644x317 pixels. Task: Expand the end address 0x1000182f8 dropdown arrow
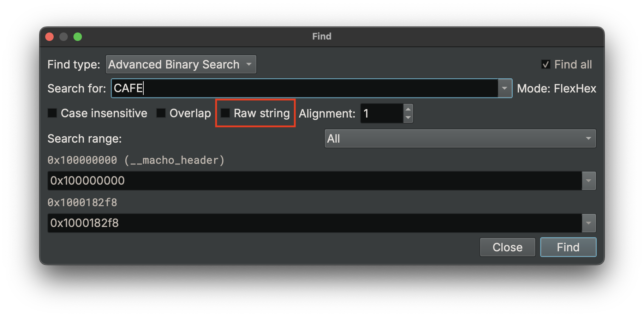click(589, 223)
